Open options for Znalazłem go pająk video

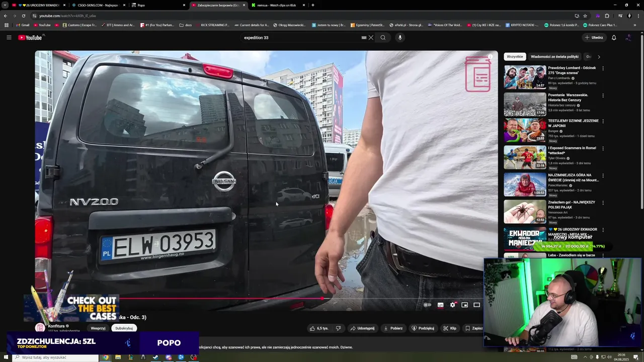click(603, 203)
